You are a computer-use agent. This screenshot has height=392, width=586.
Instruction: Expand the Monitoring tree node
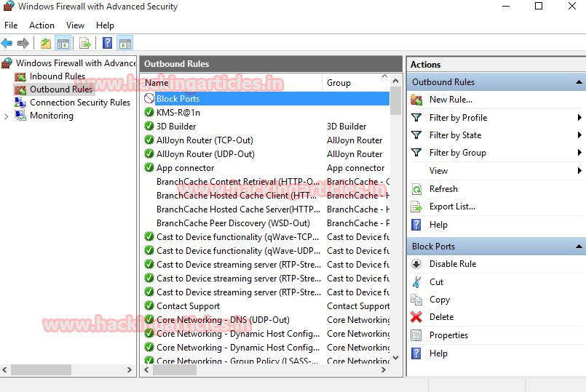click(x=6, y=116)
